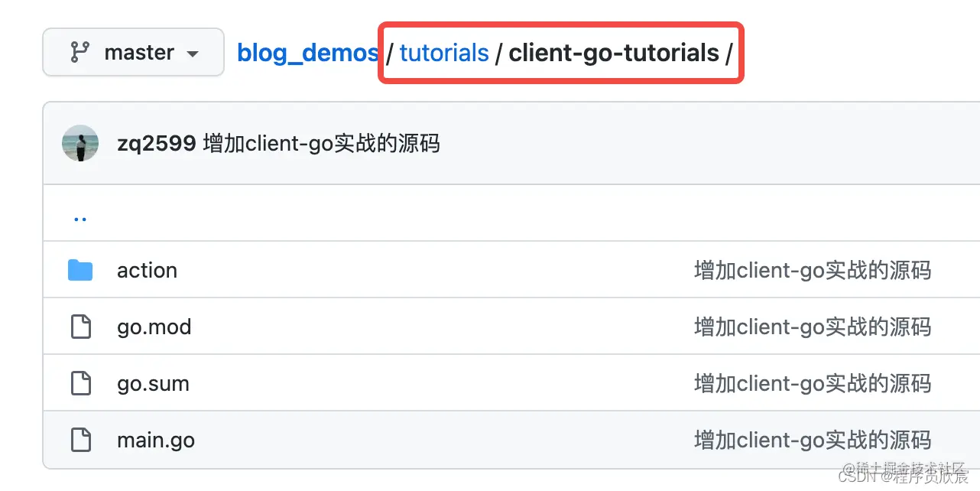
Task: Click the git branch icon
Action: coord(80,52)
